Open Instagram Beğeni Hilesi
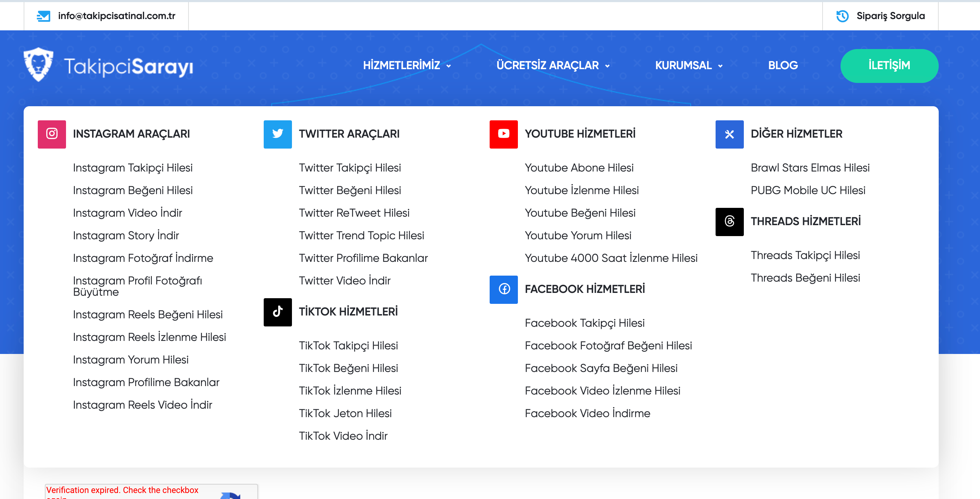This screenshot has height=499, width=980. (133, 190)
